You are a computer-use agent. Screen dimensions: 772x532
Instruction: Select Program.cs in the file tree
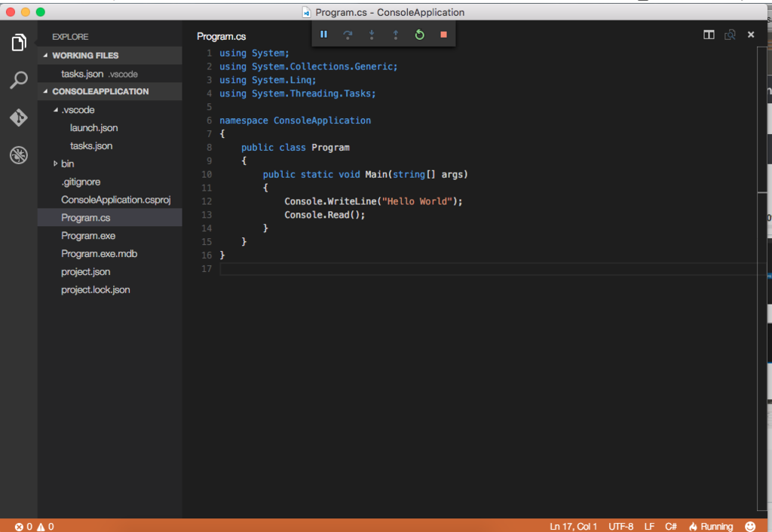(x=109, y=218)
